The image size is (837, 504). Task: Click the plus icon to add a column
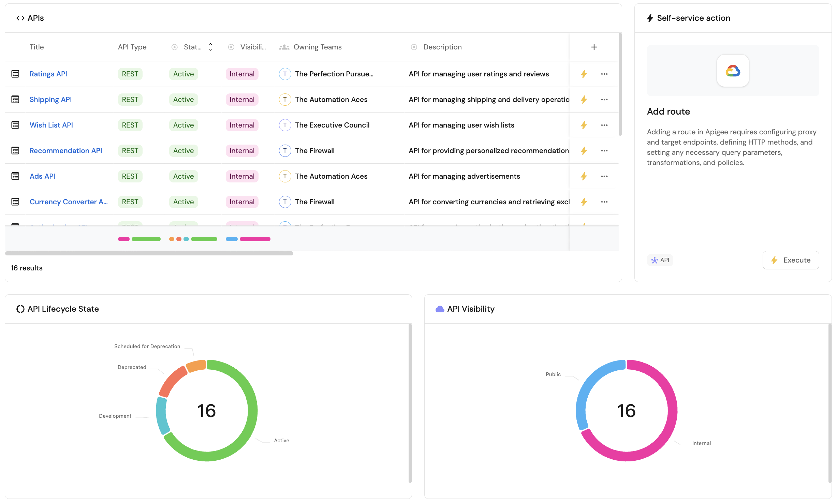coord(594,47)
